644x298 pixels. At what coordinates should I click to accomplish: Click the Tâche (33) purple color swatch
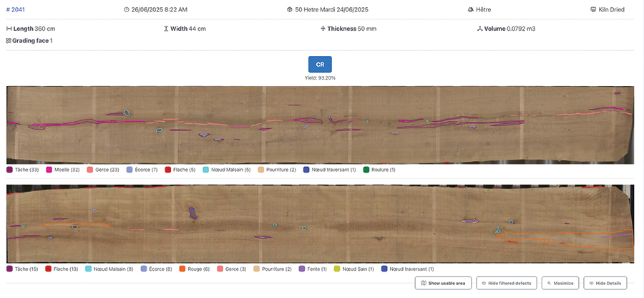coord(9,170)
